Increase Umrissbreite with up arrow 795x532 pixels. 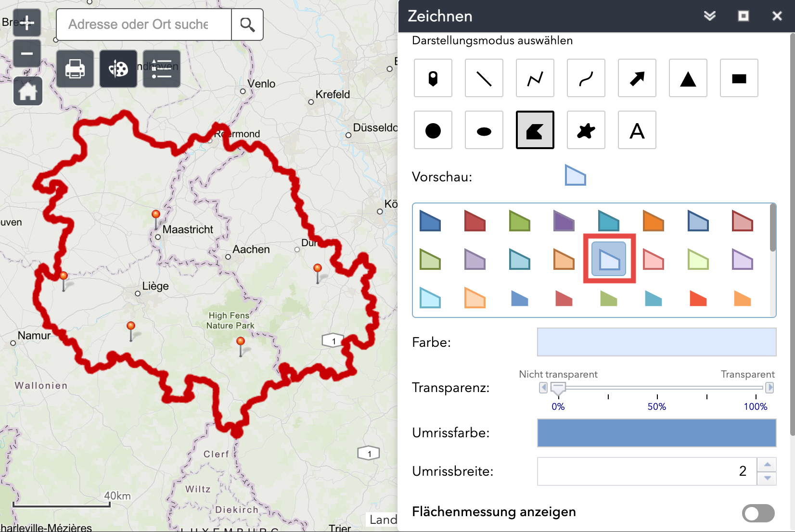pyautogui.click(x=767, y=465)
